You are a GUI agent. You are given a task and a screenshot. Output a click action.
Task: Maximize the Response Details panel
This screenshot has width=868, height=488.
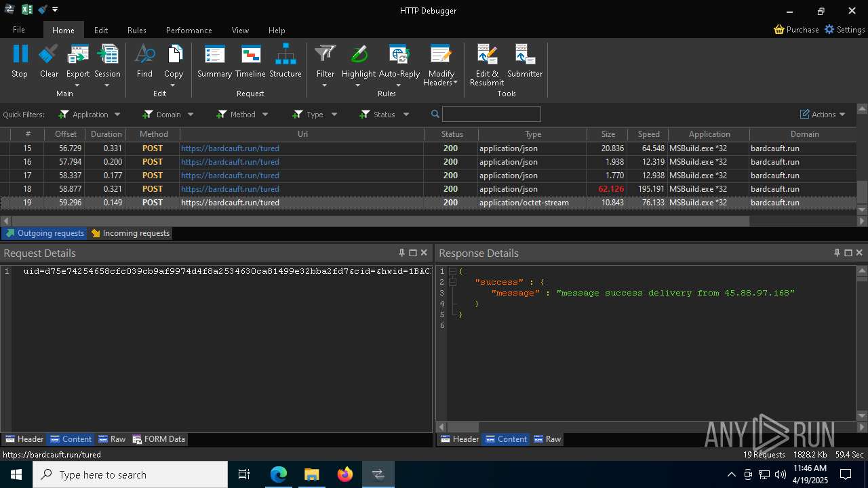(x=848, y=253)
